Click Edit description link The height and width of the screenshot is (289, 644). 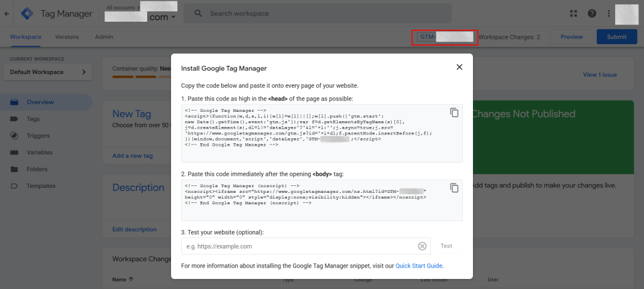coord(135,229)
